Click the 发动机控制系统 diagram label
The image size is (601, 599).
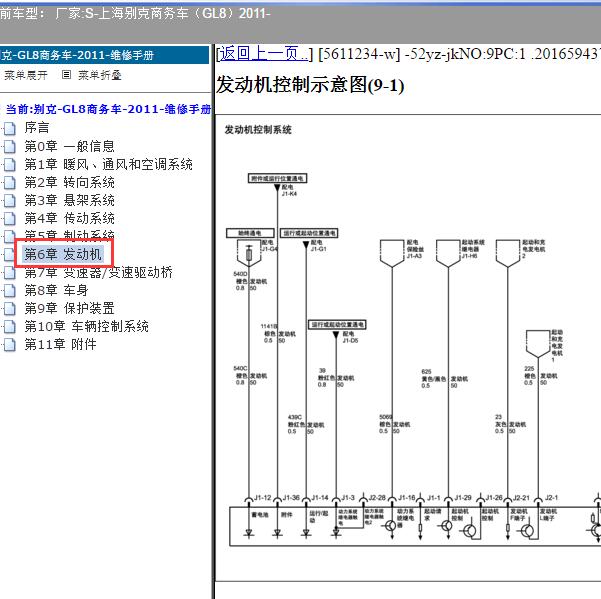[258, 130]
